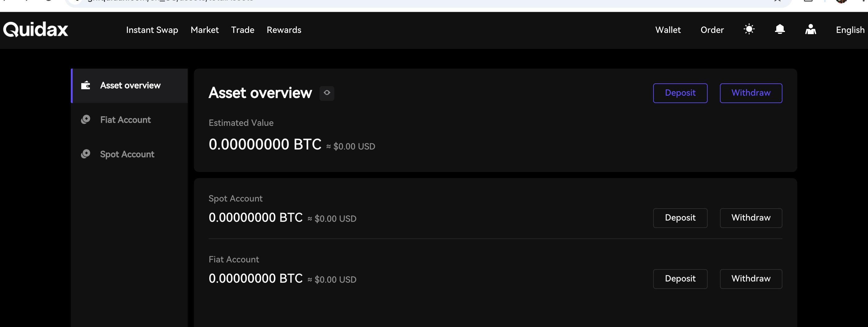Screen dimensions: 868x327
Task: Open notifications bell
Action: pos(780,29)
